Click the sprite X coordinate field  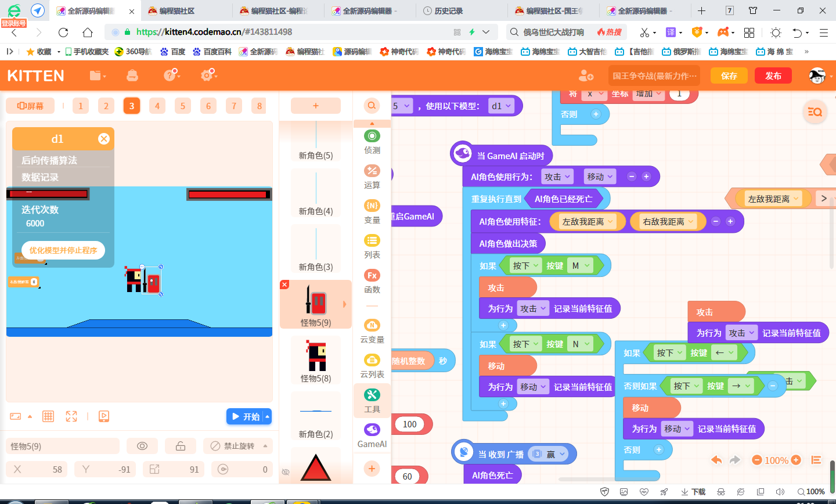click(37, 469)
